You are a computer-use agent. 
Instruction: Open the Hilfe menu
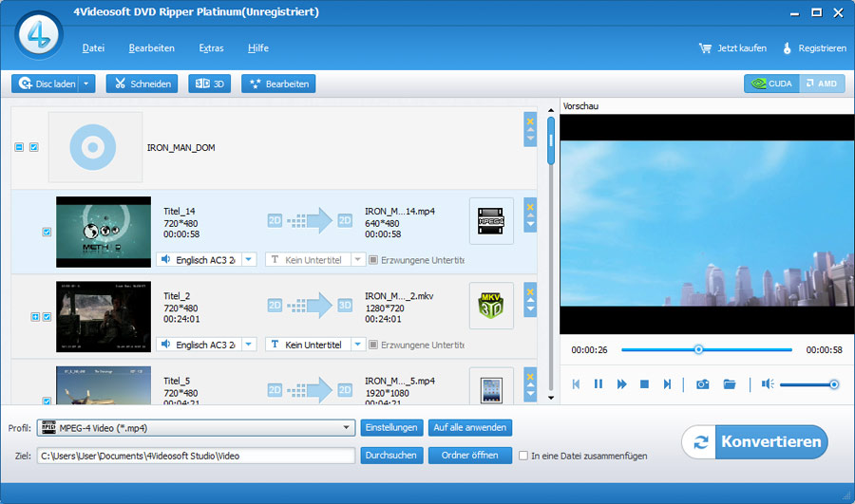coord(257,48)
